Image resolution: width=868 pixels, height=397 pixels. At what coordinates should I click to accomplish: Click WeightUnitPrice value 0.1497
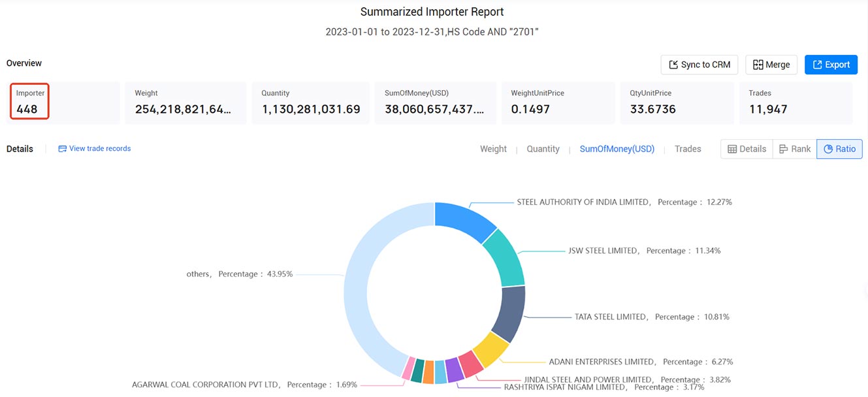pos(529,110)
